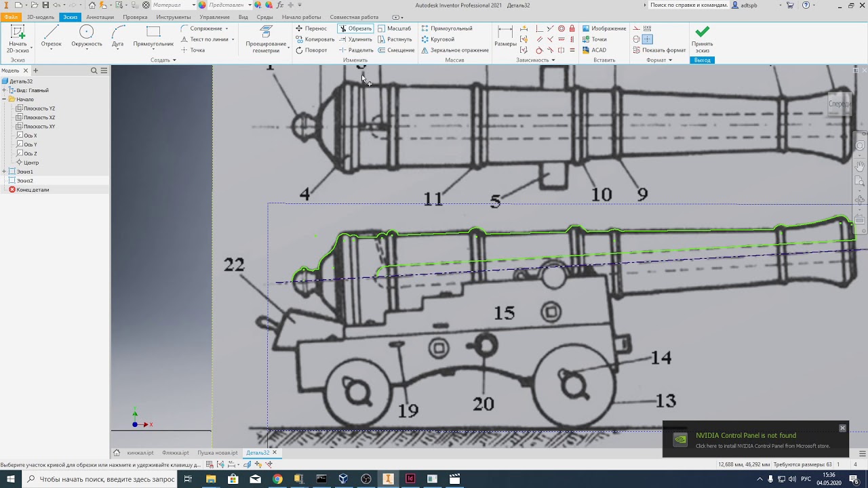Switch to кинжал.ipt document tab

pyautogui.click(x=140, y=453)
